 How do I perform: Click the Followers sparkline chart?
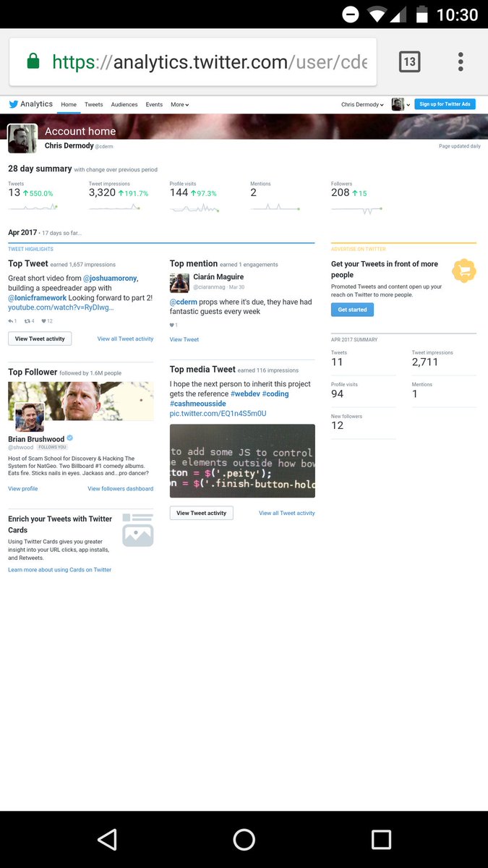pos(356,209)
